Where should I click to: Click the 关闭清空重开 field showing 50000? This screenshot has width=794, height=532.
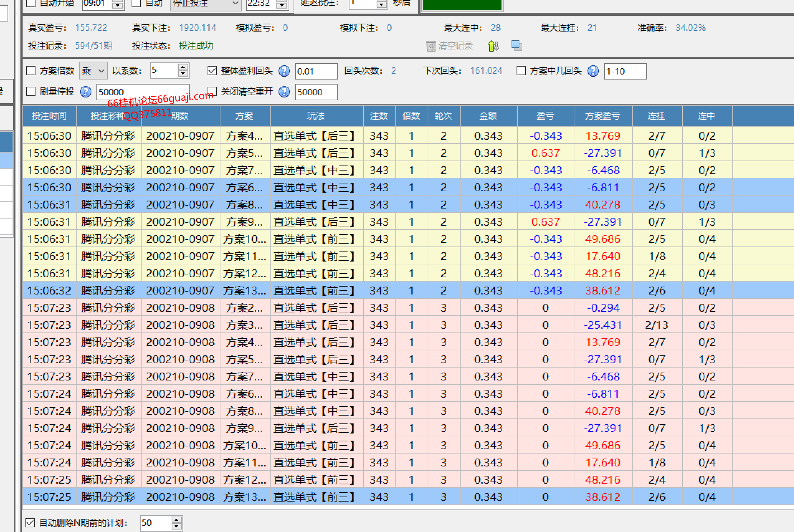pos(316,92)
